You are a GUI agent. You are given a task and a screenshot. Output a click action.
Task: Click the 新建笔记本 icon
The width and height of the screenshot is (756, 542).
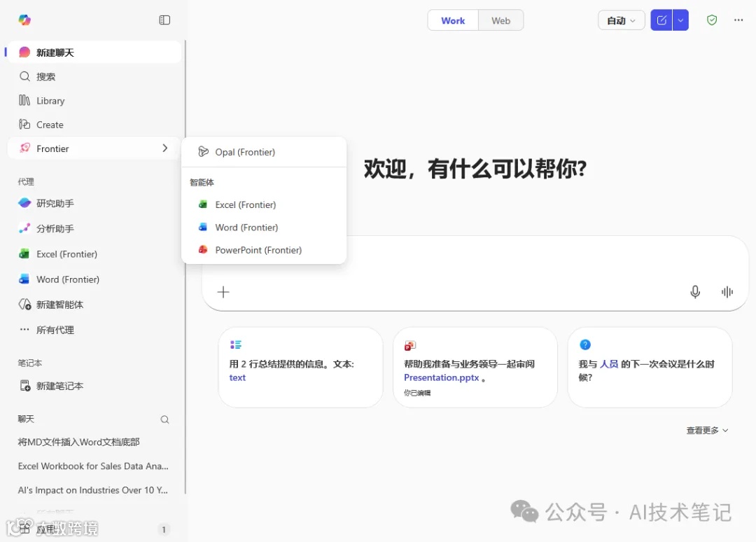click(x=24, y=386)
